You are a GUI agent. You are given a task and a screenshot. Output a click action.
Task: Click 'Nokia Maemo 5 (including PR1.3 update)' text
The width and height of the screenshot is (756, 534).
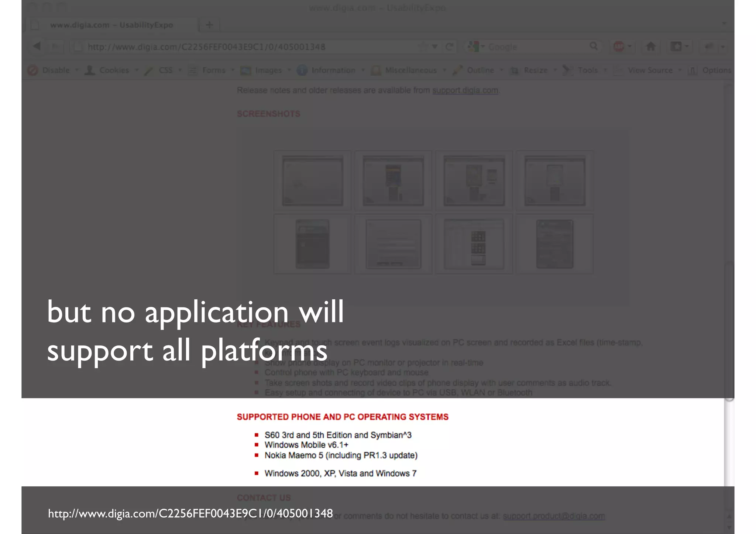[341, 455]
